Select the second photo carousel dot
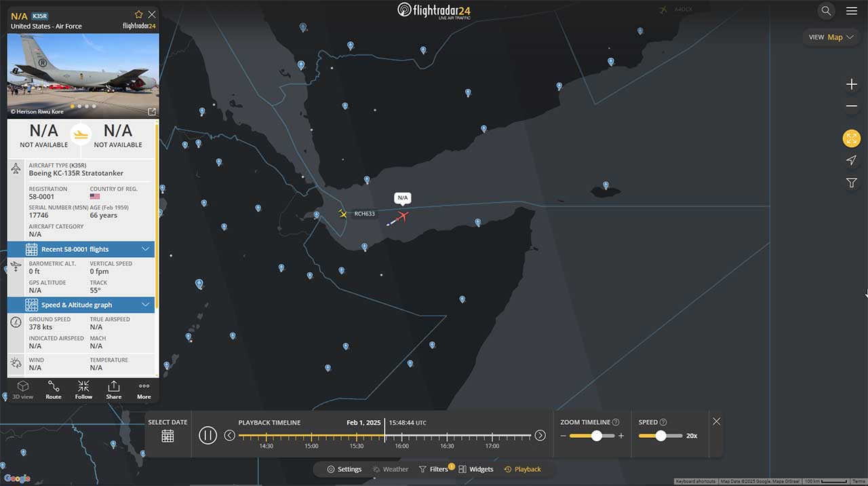The width and height of the screenshot is (868, 486). click(79, 107)
